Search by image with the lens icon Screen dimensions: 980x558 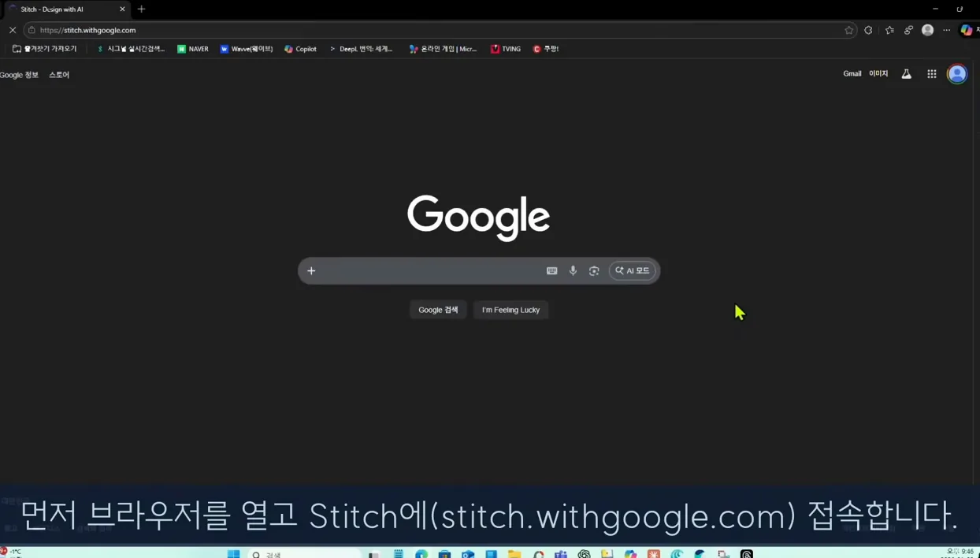click(594, 271)
